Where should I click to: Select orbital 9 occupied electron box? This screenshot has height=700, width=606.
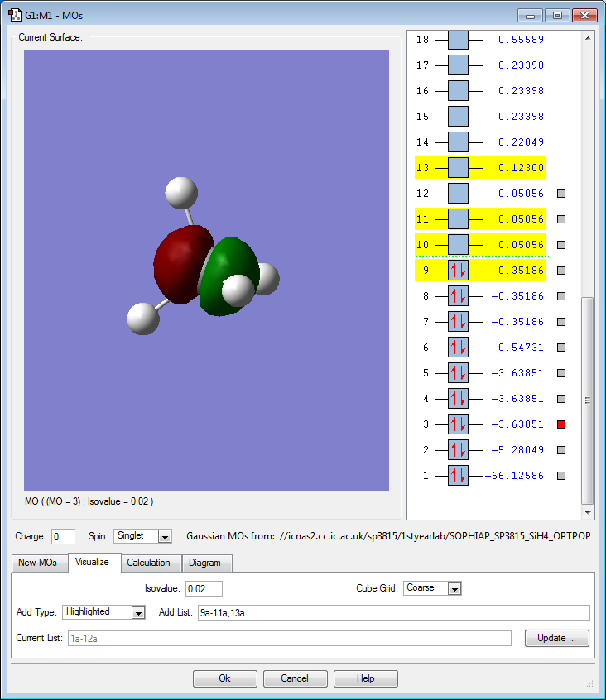pos(458,271)
